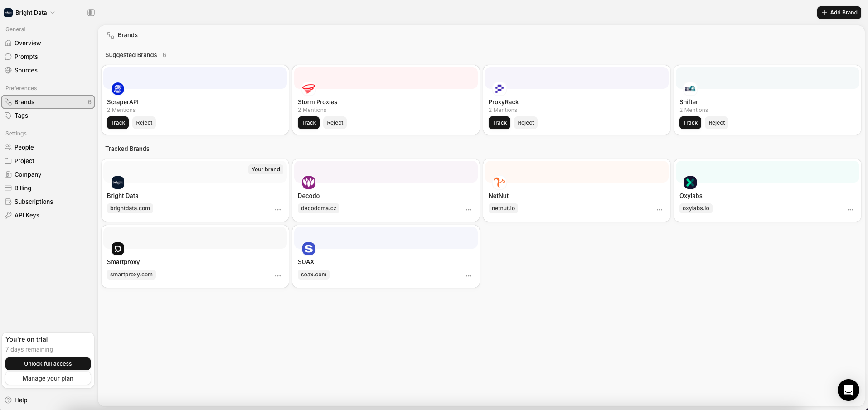This screenshot has height=410, width=868.
Task: Click the Tags label icon
Action: coord(8,116)
